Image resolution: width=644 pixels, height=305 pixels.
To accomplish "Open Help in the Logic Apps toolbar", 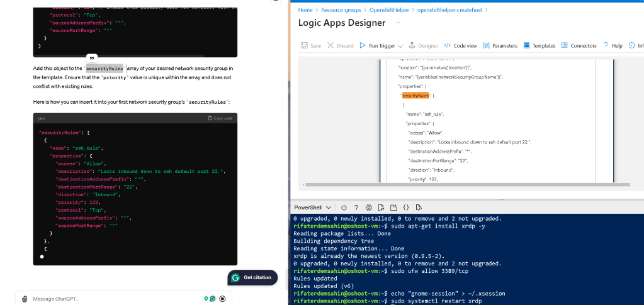I will pos(613,45).
